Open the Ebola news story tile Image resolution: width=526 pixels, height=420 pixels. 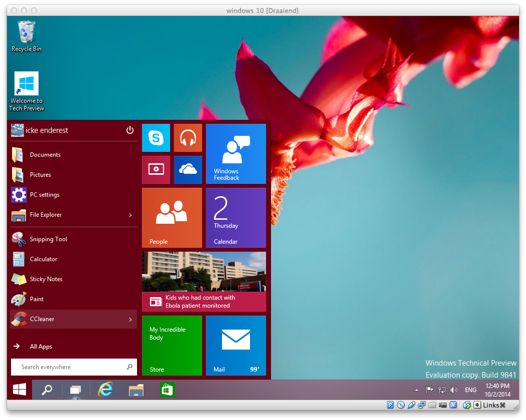coord(204,282)
